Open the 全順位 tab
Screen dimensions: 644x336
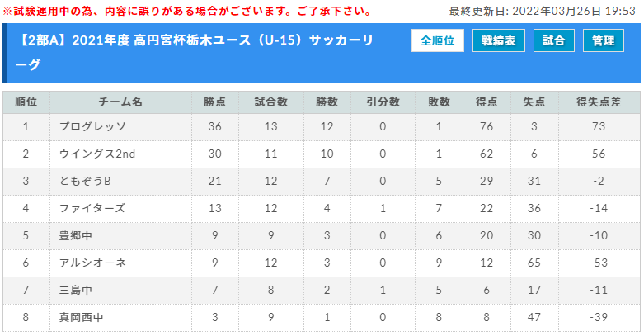[437, 40]
